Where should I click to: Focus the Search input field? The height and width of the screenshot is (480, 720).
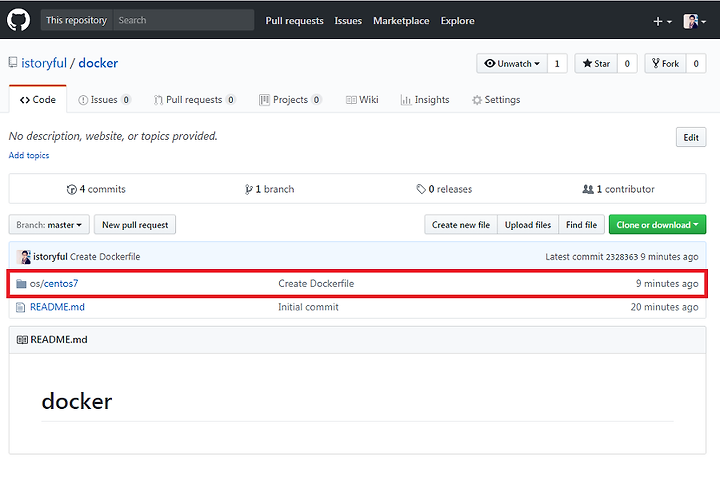pos(184,20)
